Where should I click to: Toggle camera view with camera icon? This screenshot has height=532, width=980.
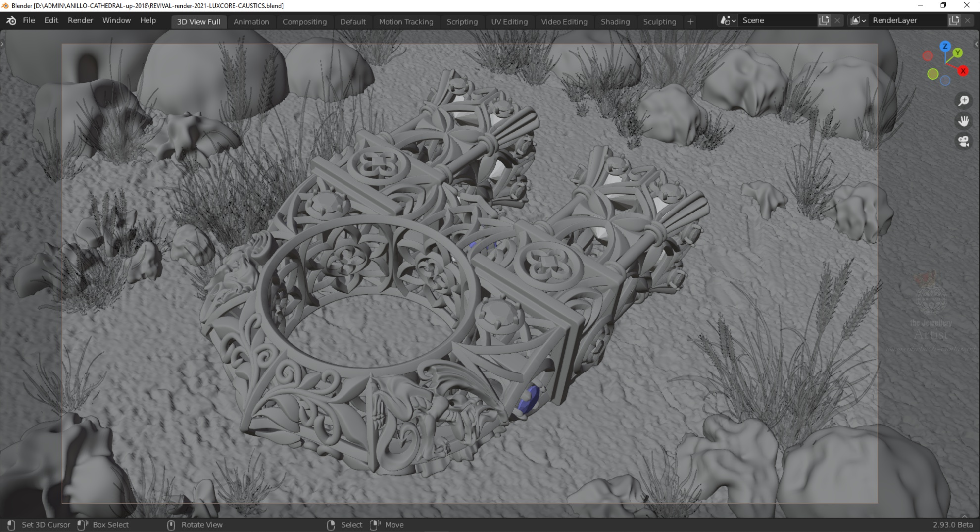tap(963, 142)
